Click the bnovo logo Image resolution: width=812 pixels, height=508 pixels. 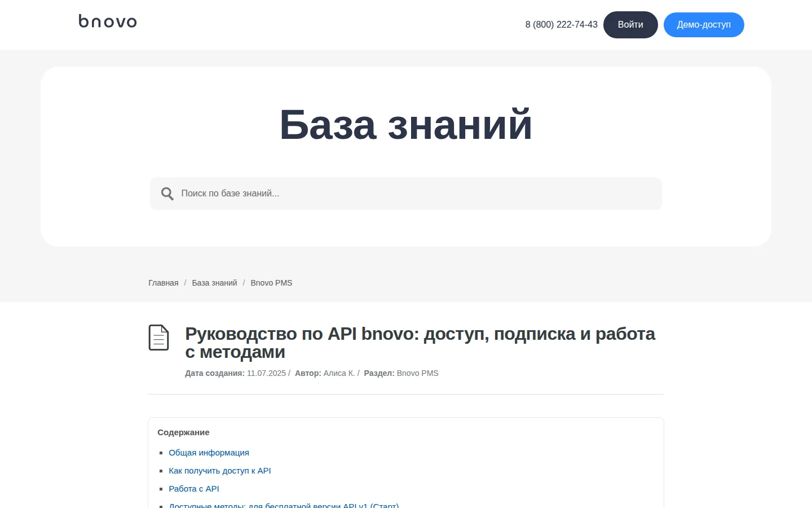(108, 21)
